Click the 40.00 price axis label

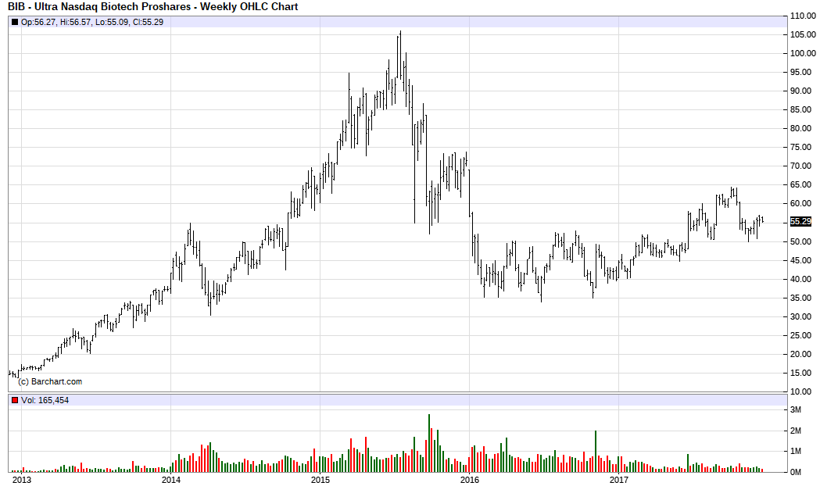click(x=800, y=279)
